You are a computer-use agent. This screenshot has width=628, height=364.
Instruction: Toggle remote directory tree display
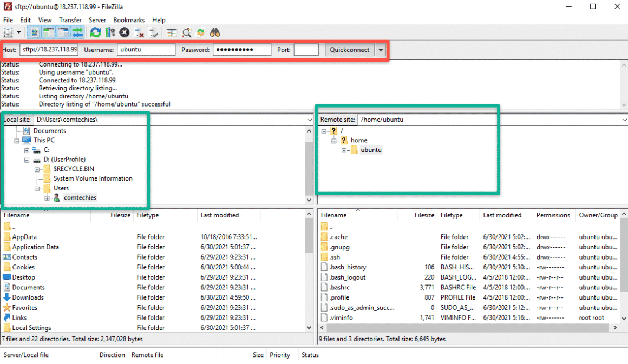click(63, 33)
